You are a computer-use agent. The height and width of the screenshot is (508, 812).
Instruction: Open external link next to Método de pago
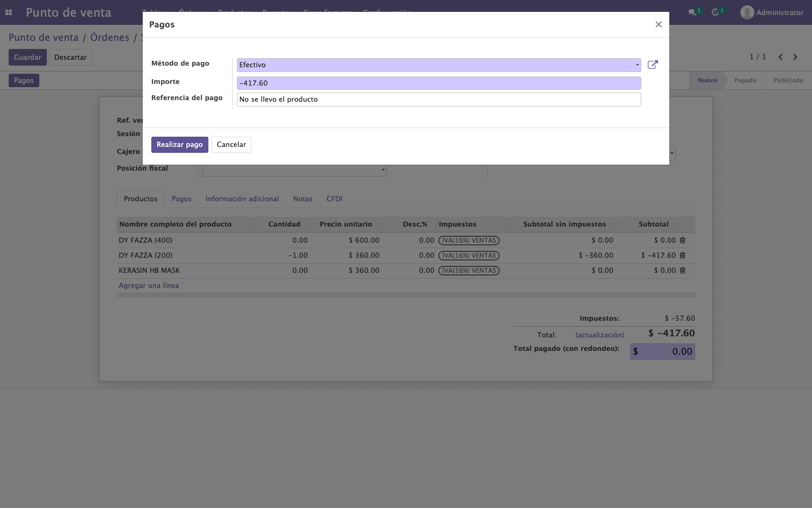click(x=653, y=65)
